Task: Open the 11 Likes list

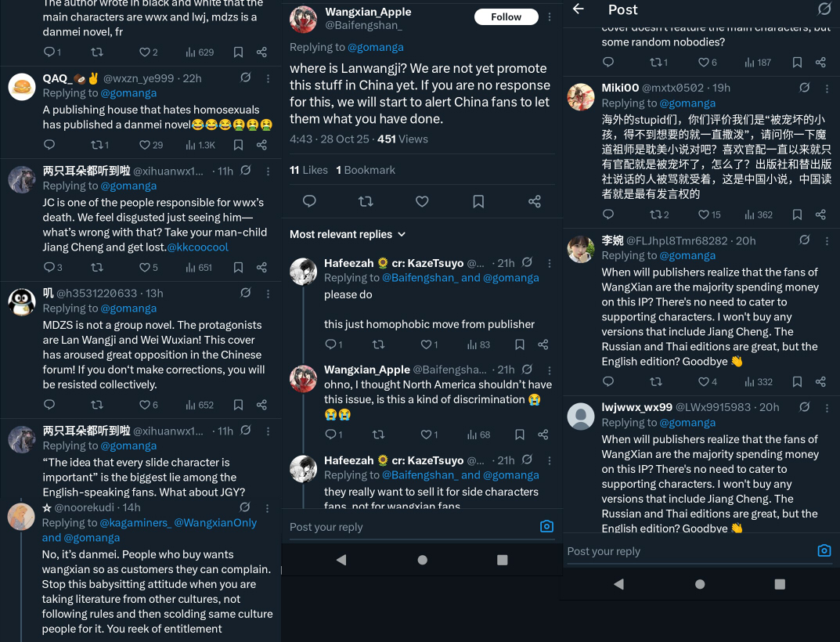Action: 308,170
